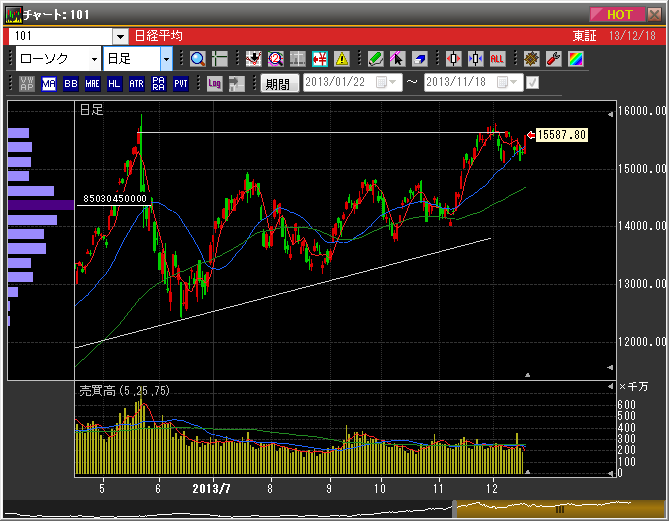Select the pencil drawing tool
This screenshot has width=669, height=521.
375,59
